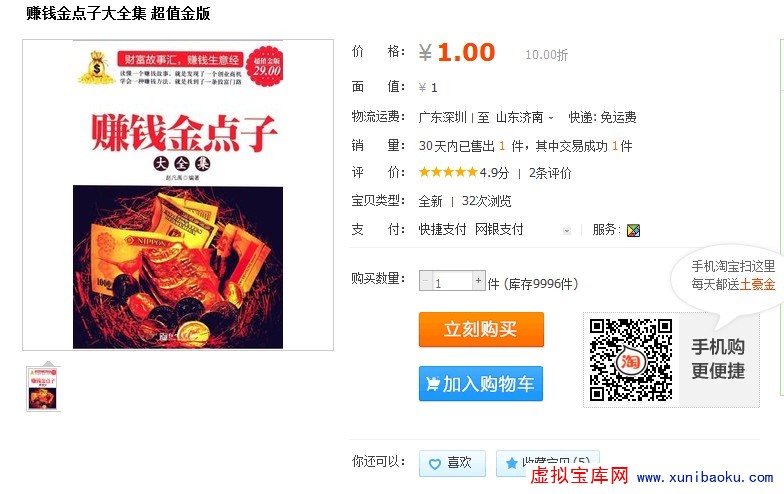Decrease quantity with the minus stepper
Image resolution: width=784 pixels, height=494 pixels.
point(426,281)
